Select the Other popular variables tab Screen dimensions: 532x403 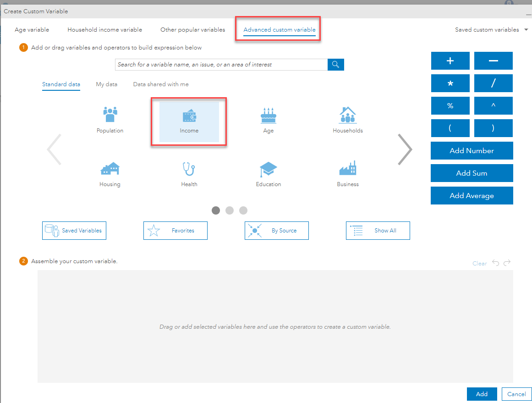[192, 29]
